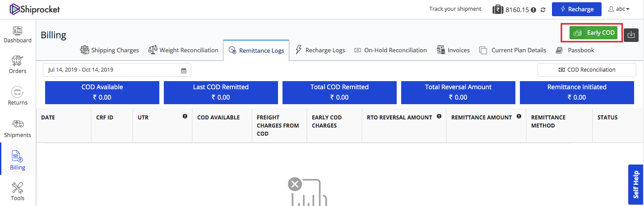This screenshot has height=206, width=644.
Task: Switch to Shipping Charges tab
Action: tap(110, 50)
